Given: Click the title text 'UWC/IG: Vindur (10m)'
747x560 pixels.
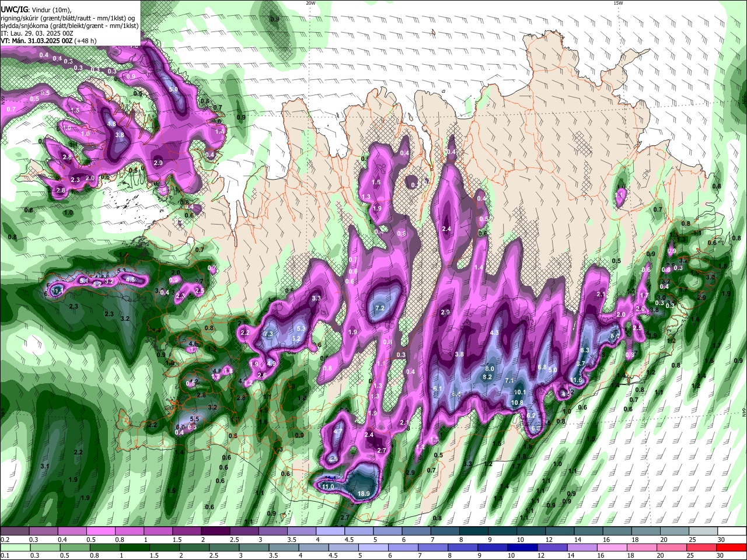Looking at the screenshot, I should [36, 9].
